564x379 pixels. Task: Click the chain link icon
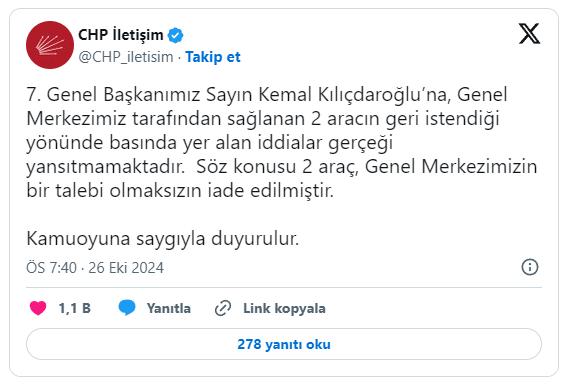tap(223, 308)
